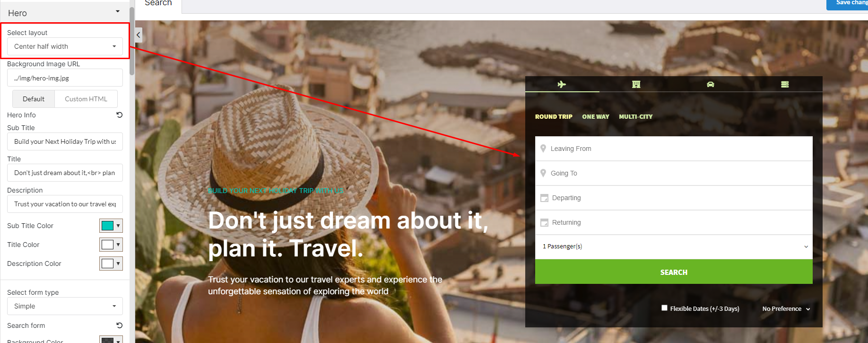The height and width of the screenshot is (343, 868).
Task: Reset Hero Info with the undo icon
Action: click(120, 115)
